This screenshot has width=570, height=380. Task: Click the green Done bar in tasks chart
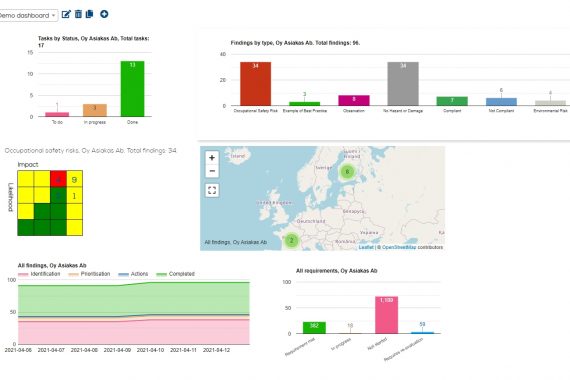point(132,89)
